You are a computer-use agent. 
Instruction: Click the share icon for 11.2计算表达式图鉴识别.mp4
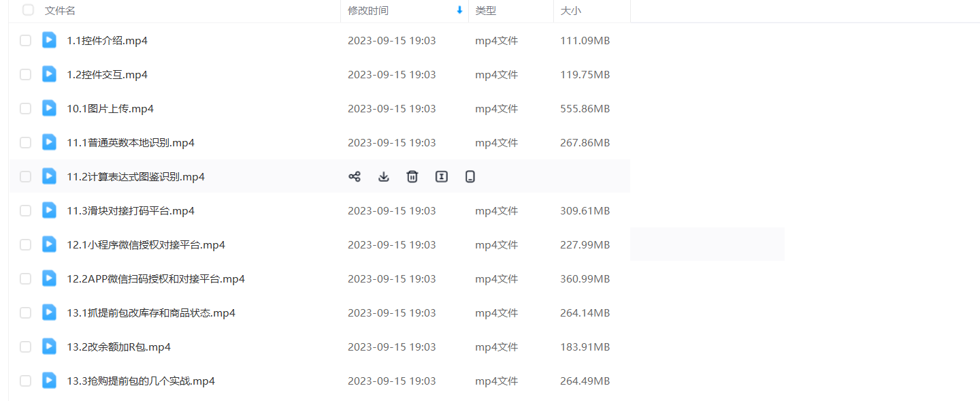coord(355,177)
